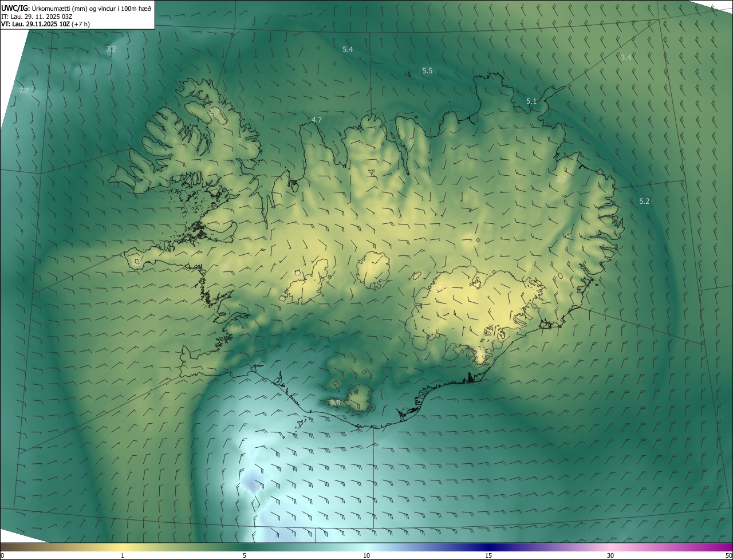Click the 10 tick on the color scale
Screen dimensions: 733x560
[366, 555]
